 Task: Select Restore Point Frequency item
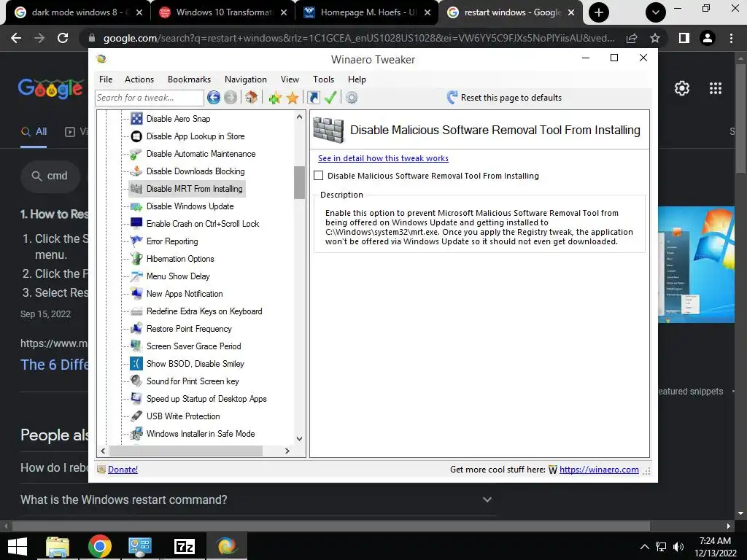189,329
